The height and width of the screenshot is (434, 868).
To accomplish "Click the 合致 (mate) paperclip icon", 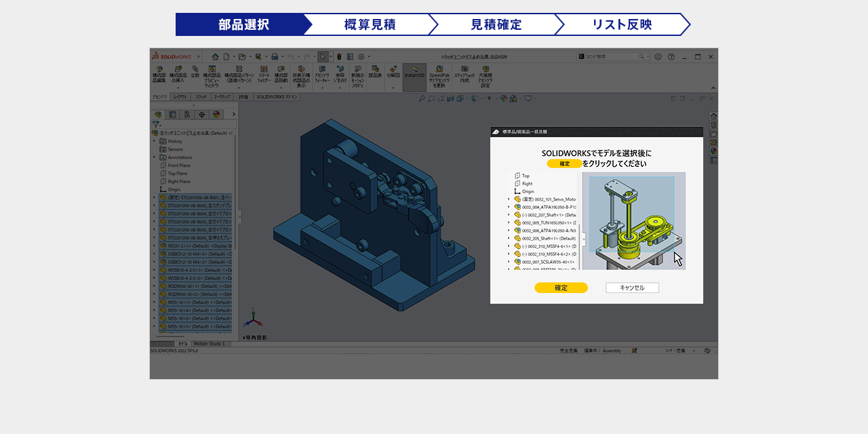I will [x=195, y=69].
